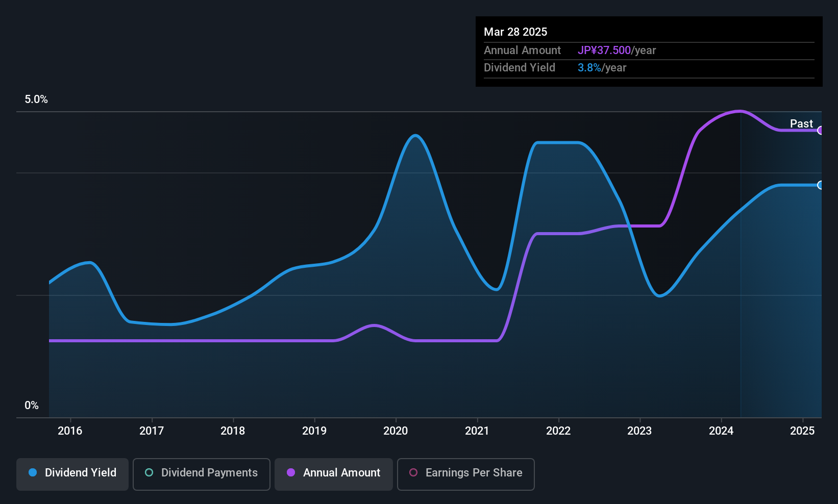The width and height of the screenshot is (838, 504).
Task: Enable the Dividend Payments series
Action: point(202,474)
